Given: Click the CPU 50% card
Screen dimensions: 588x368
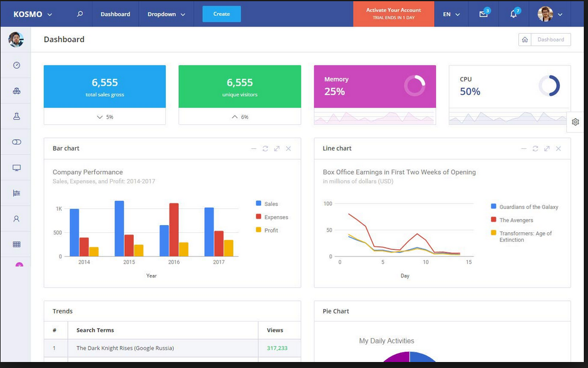Looking at the screenshot, I should pos(510,95).
